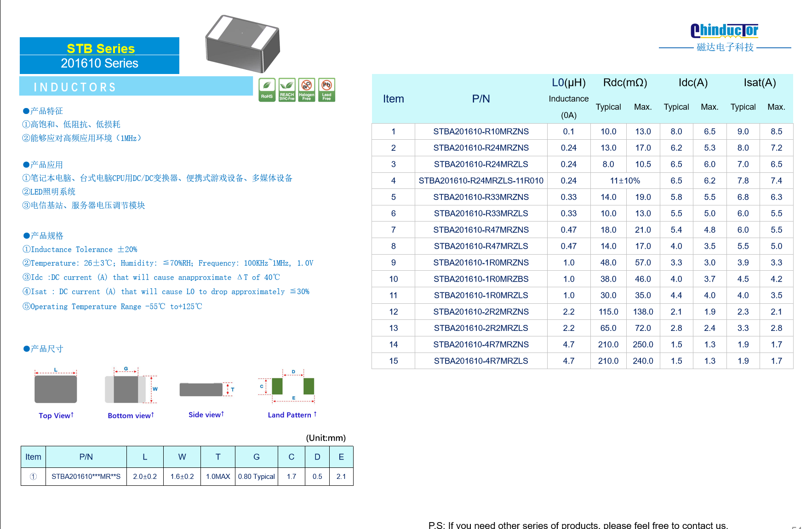Viewport: 812px width, 529px height.
Task: Click 'STBA201610***MR**S' in the dimension table
Action: (x=86, y=477)
